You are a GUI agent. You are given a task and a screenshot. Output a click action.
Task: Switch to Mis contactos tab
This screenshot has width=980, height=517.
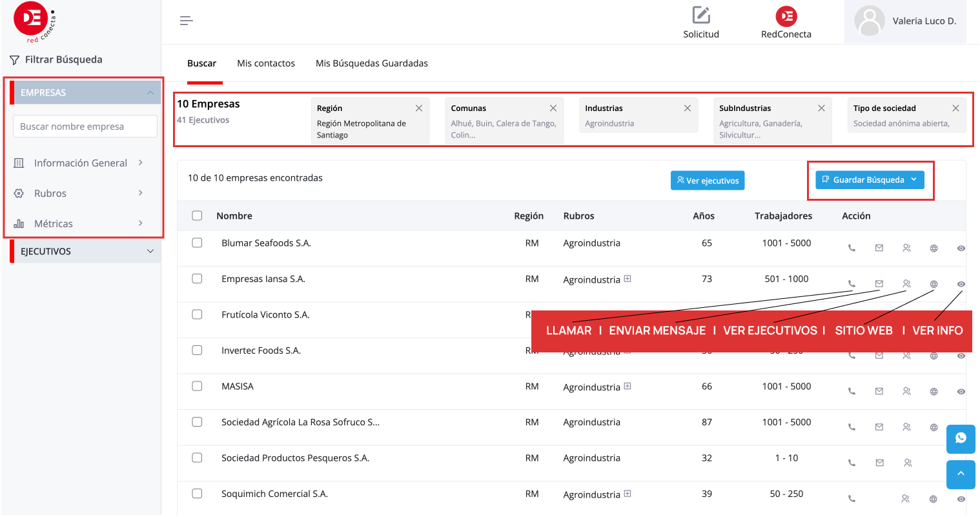click(x=266, y=63)
